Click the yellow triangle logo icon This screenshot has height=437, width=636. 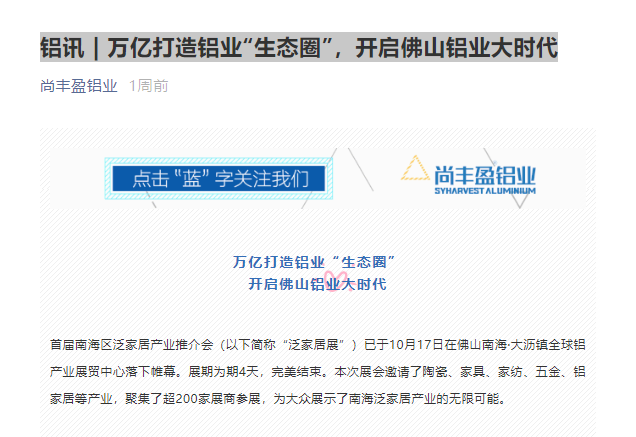tap(415, 168)
